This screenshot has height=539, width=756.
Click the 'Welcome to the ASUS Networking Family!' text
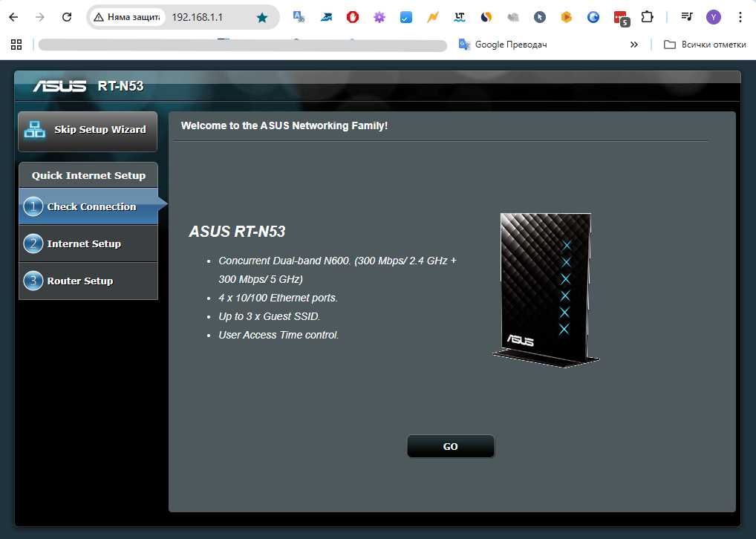[x=284, y=125]
